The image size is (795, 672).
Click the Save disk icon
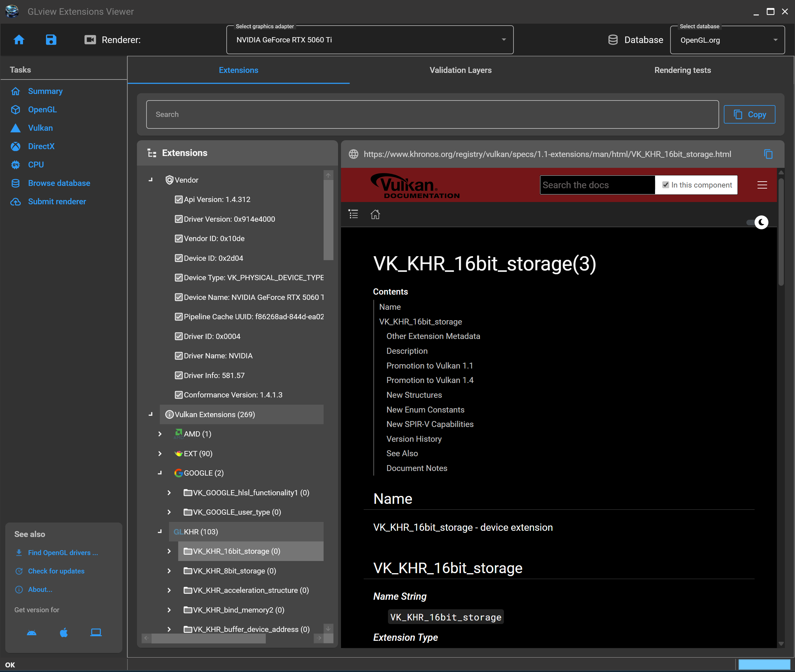51,40
